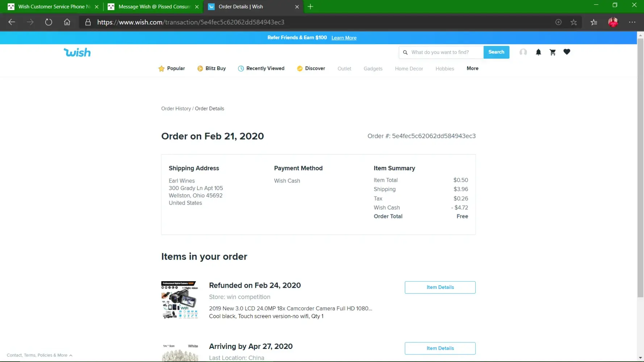Open browser settings ellipsis menu
The height and width of the screenshot is (362, 644).
coord(632,22)
